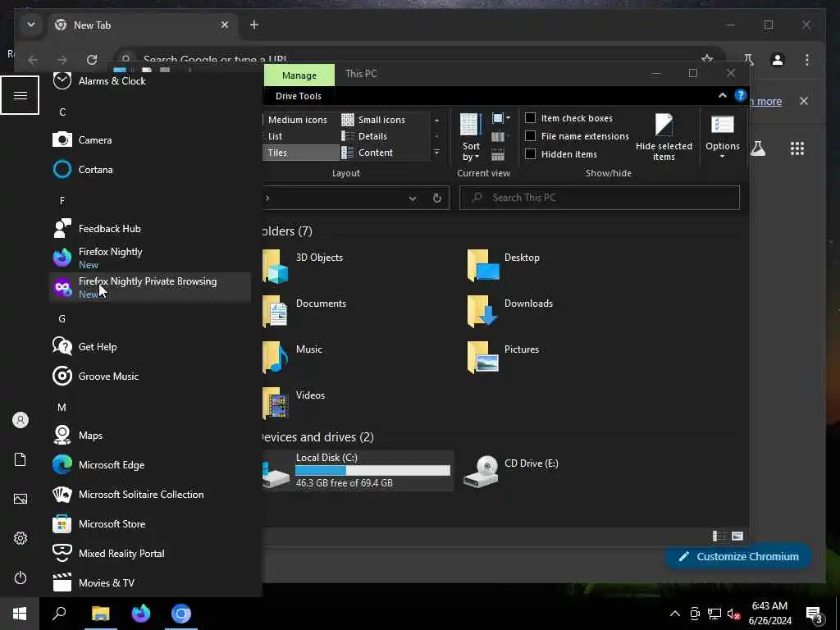
Task: Open Settings gear in Start sidebar
Action: 21,538
